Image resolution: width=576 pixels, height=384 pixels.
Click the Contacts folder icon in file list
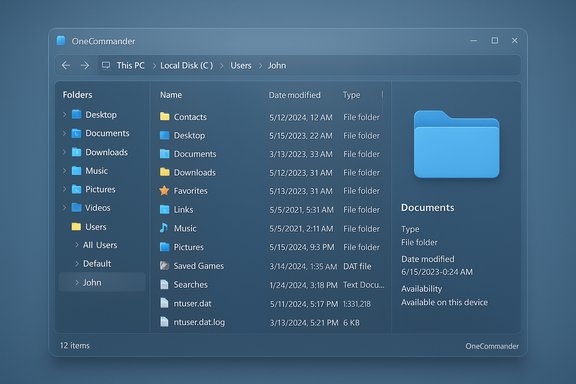click(x=165, y=117)
